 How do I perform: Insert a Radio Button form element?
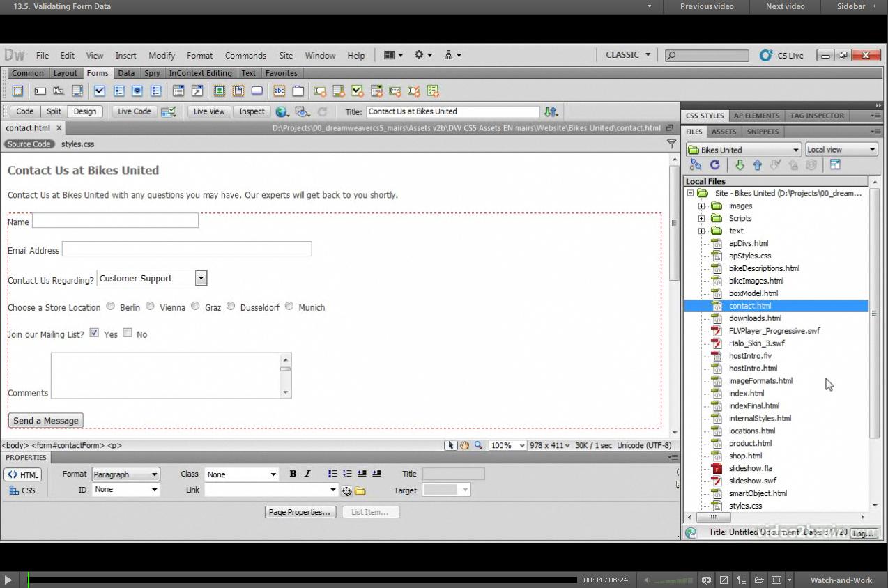point(137,91)
